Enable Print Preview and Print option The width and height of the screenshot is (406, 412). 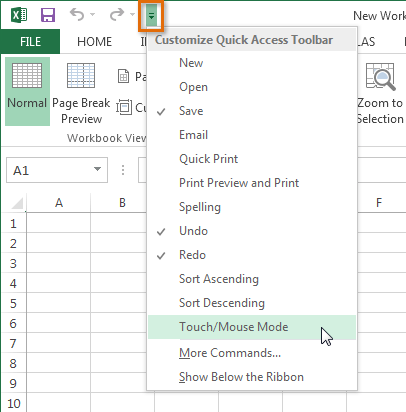tap(252, 183)
